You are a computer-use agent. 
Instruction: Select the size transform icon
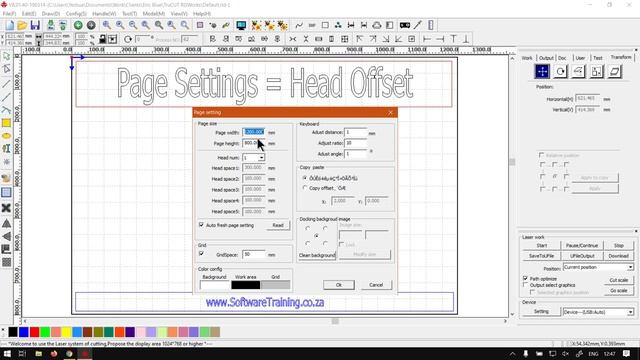point(596,71)
